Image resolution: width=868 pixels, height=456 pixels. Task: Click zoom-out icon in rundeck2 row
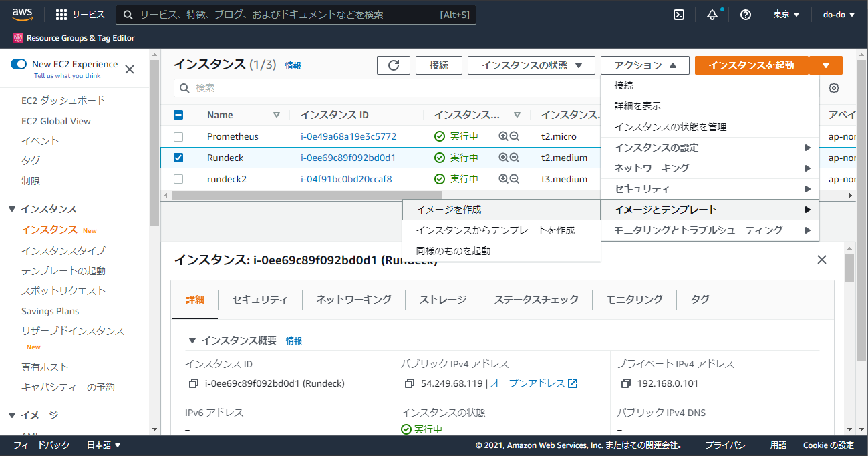point(515,179)
